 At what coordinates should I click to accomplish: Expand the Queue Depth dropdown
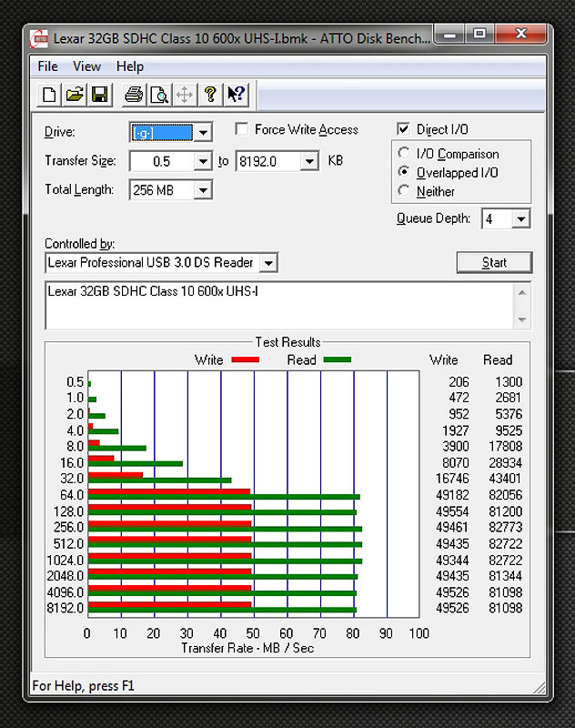tap(520, 219)
